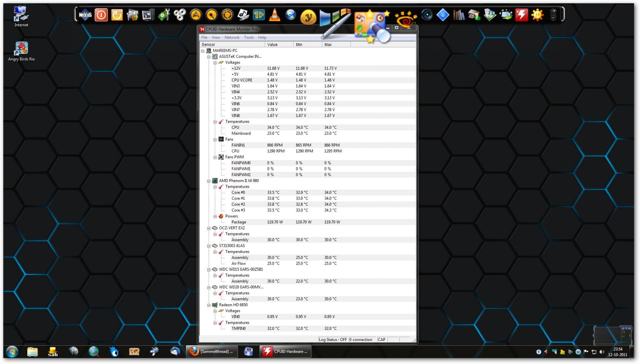Collapse the MAREEMS-PC root node
Viewport: 640px width, 364px height.
click(203, 51)
